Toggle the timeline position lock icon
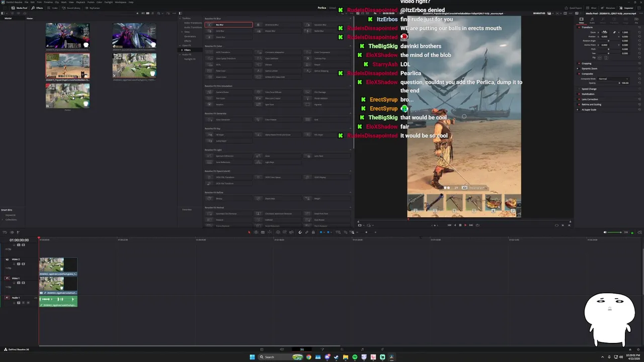644x362 pixels. (x=313, y=232)
